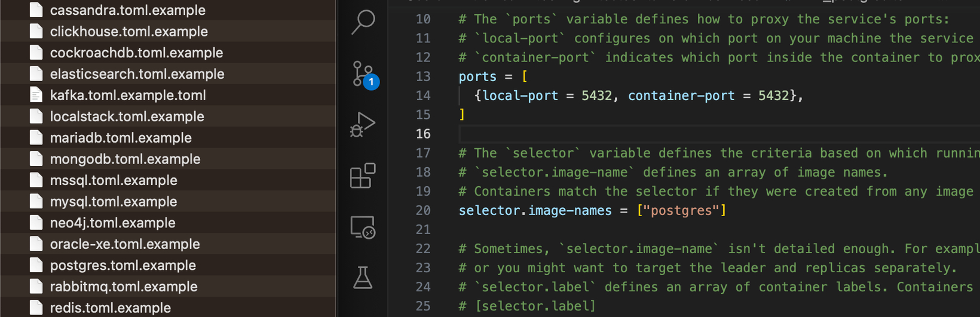Click the kafka.toml.example.toml file icon
Viewport: 980px width, 317px height.
click(x=36, y=95)
